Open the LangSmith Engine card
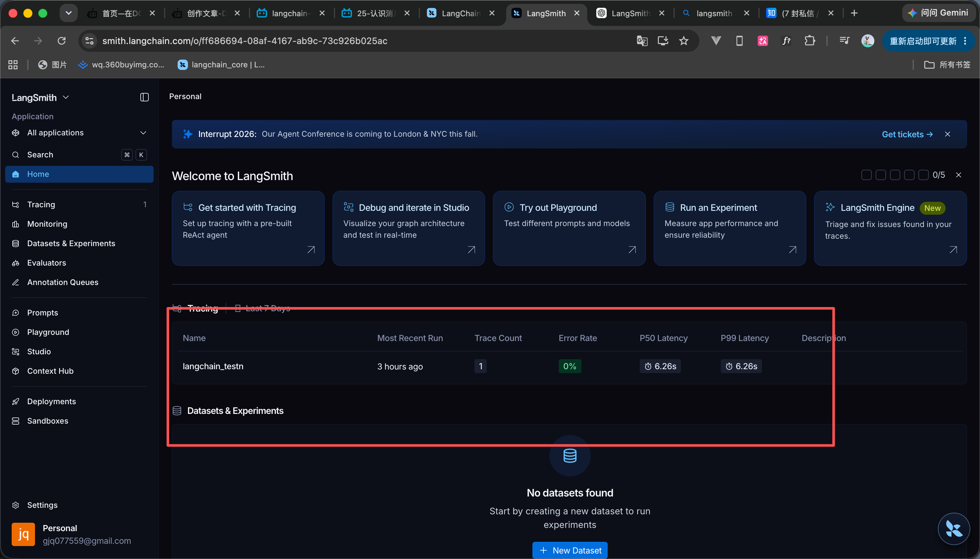980x559 pixels. (x=891, y=228)
